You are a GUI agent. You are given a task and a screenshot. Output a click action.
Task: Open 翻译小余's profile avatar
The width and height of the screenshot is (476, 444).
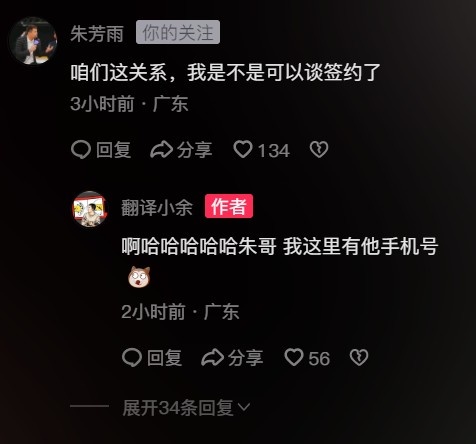click(x=90, y=209)
